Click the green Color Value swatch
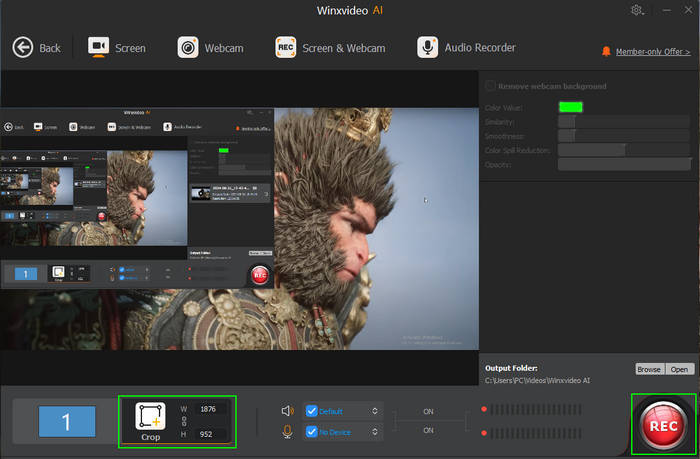 point(571,107)
